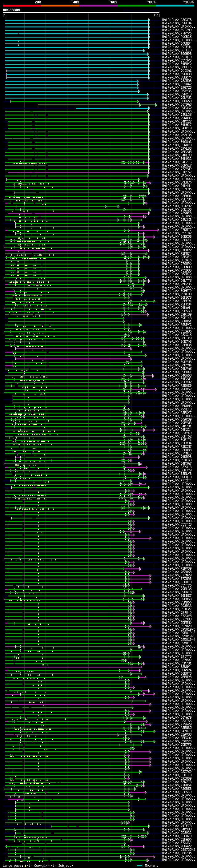Select hit label UniRef100_Q3UL36
197x868 pixels.
[177, 115]
